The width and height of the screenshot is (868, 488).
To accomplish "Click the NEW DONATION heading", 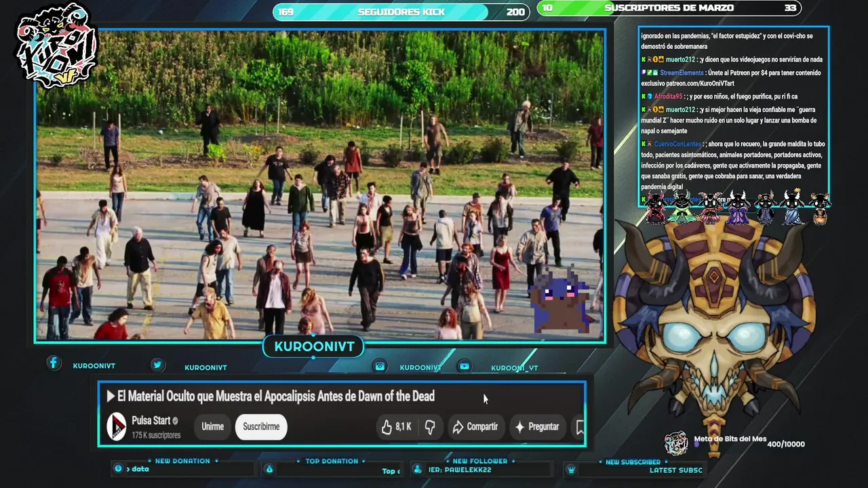I will [182, 461].
